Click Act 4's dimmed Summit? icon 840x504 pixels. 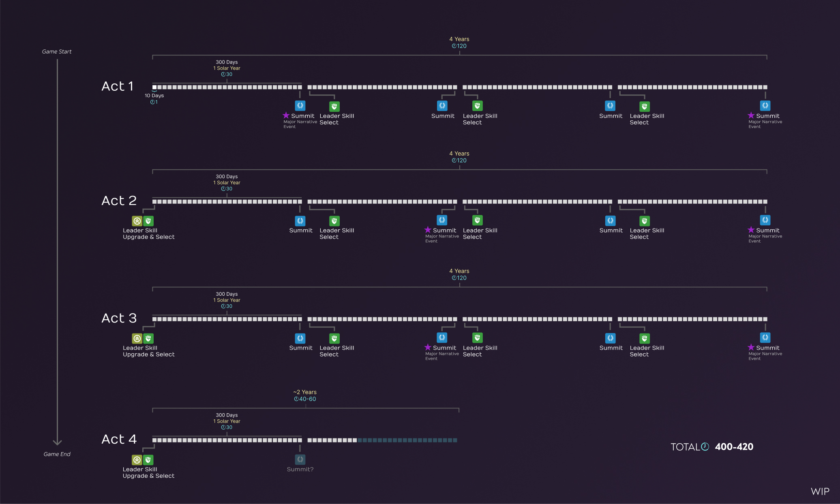pyautogui.click(x=300, y=459)
